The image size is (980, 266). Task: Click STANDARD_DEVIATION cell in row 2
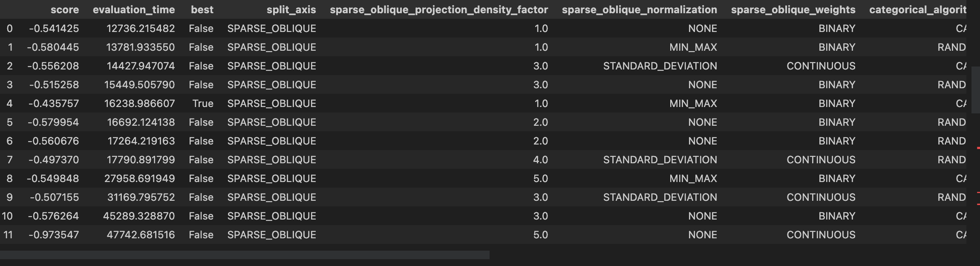point(660,66)
